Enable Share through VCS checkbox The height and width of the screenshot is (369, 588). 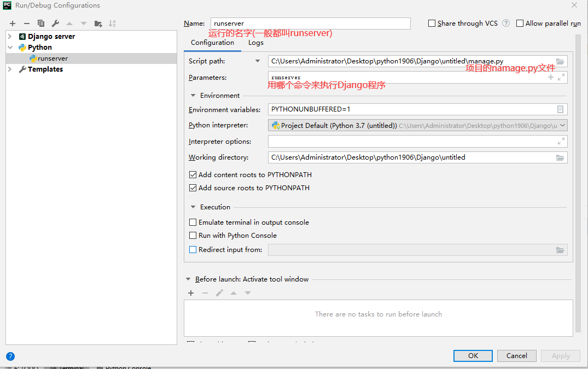click(432, 23)
